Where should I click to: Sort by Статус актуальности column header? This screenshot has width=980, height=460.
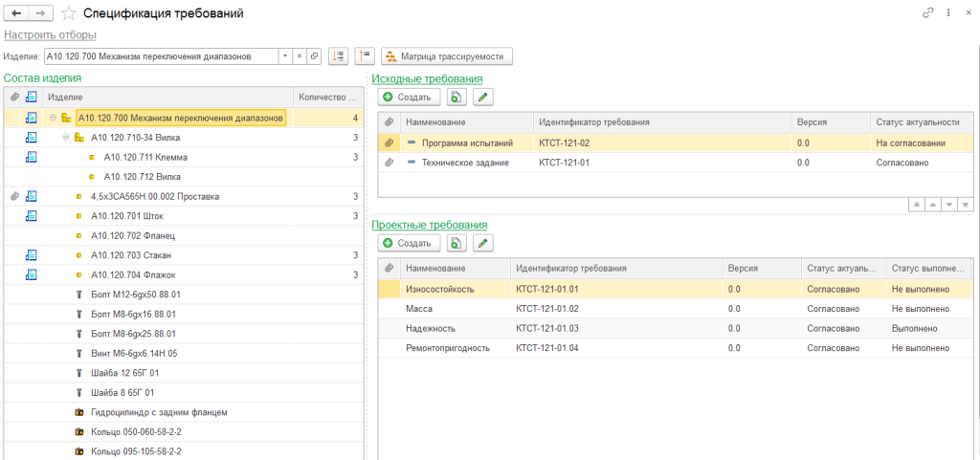click(917, 122)
